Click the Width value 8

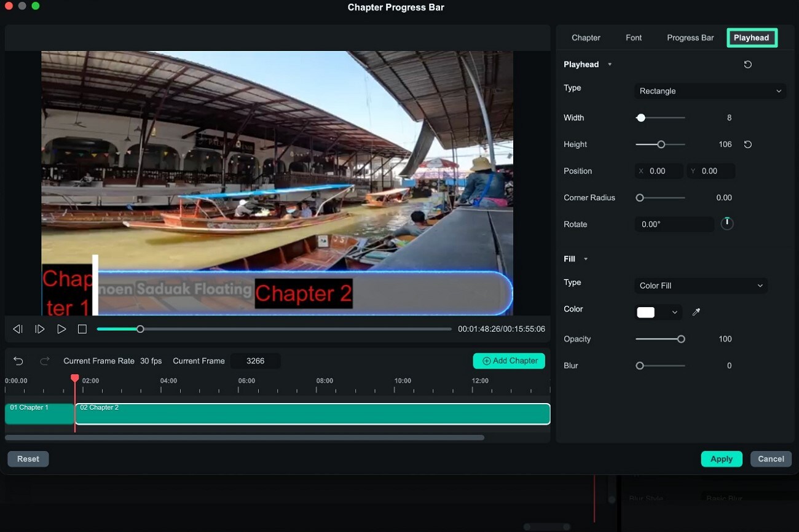729,117
